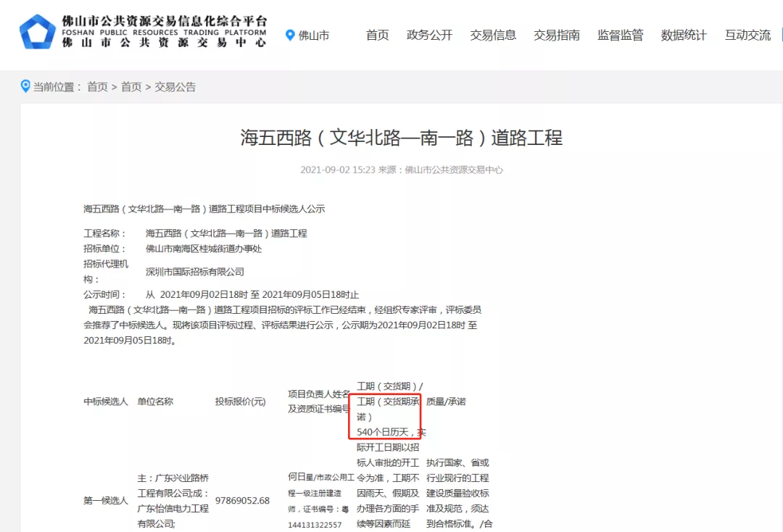The image size is (783, 532).
Task: Click the second 首页 breadcrumb link
Action: [x=131, y=87]
